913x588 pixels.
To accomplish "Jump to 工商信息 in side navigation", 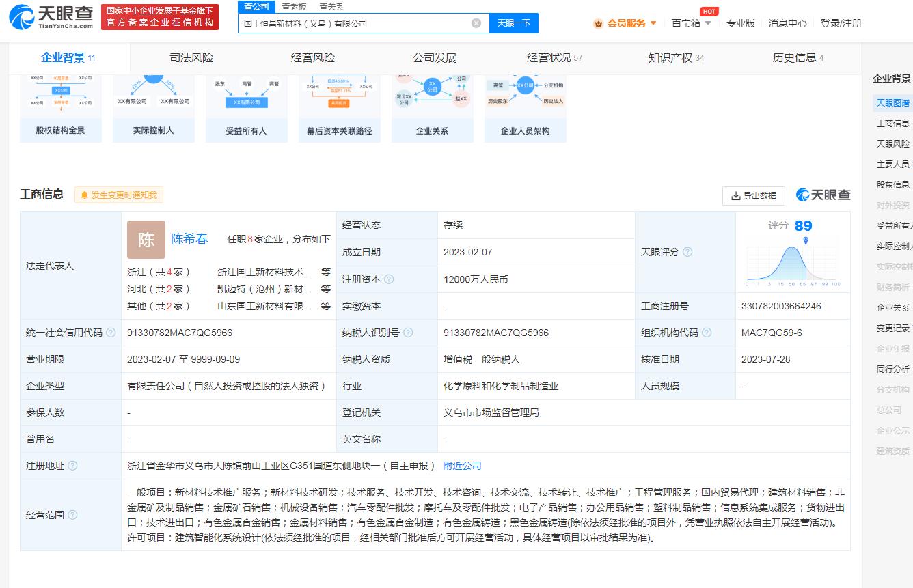I will coord(892,123).
